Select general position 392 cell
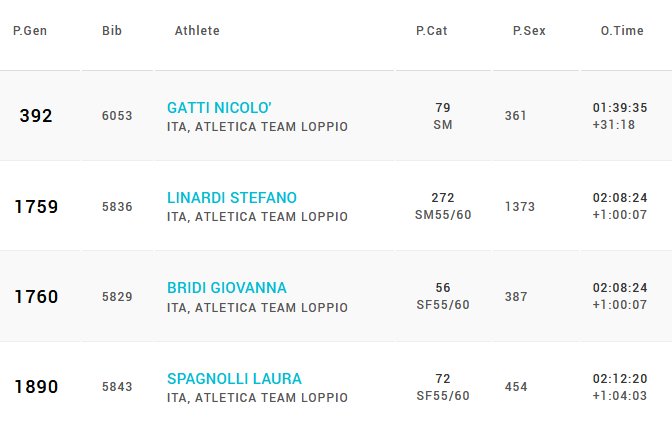The image size is (672, 424). tap(36, 116)
